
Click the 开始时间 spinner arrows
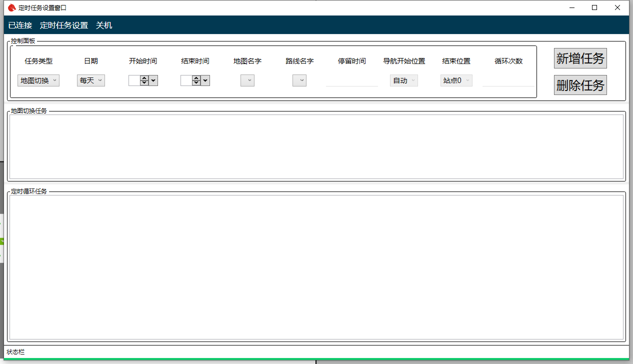tap(144, 80)
